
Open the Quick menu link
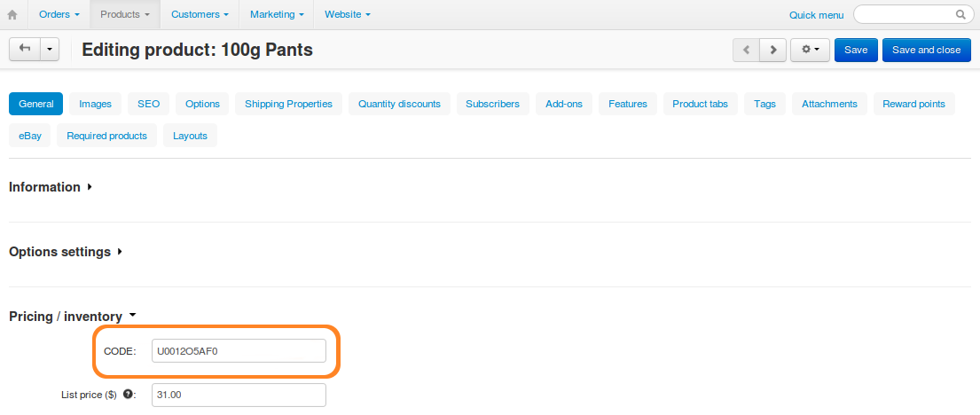coord(816,15)
